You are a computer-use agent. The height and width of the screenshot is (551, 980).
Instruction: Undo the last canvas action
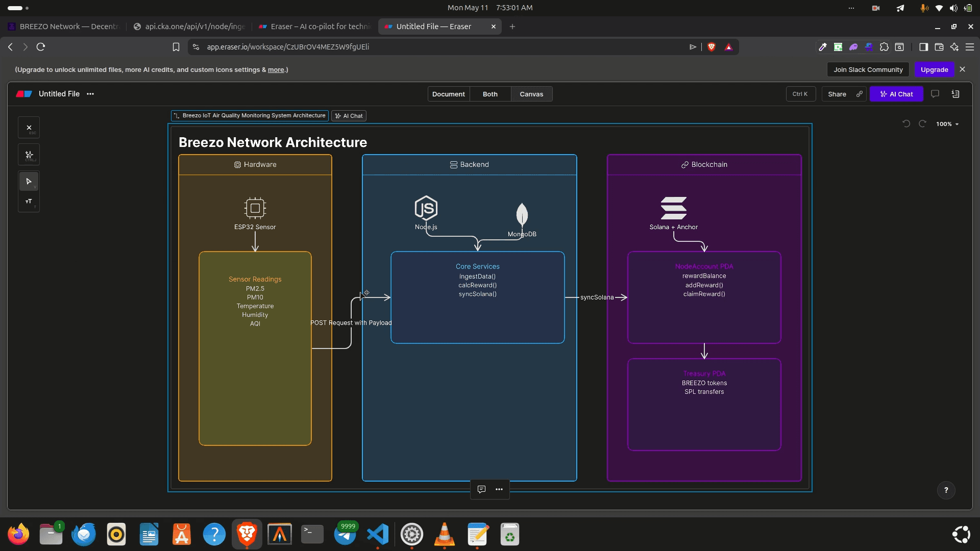coord(906,124)
